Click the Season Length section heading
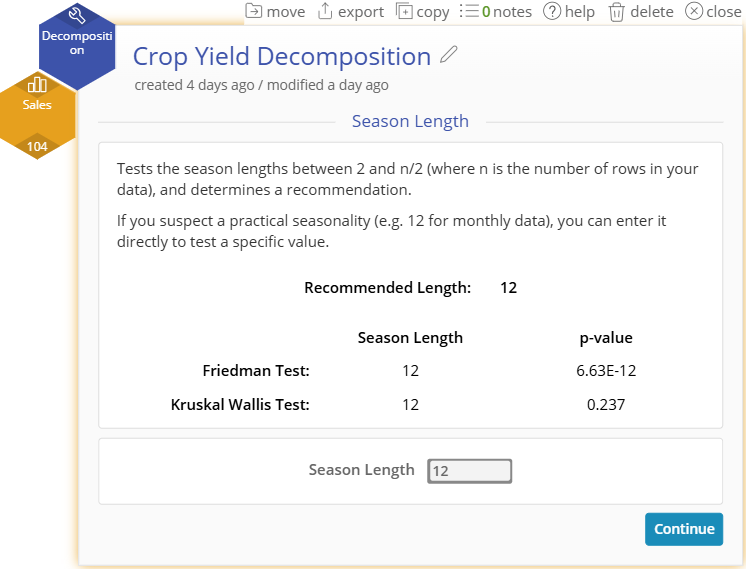Viewport: 746px width, 569px height. tap(410, 121)
